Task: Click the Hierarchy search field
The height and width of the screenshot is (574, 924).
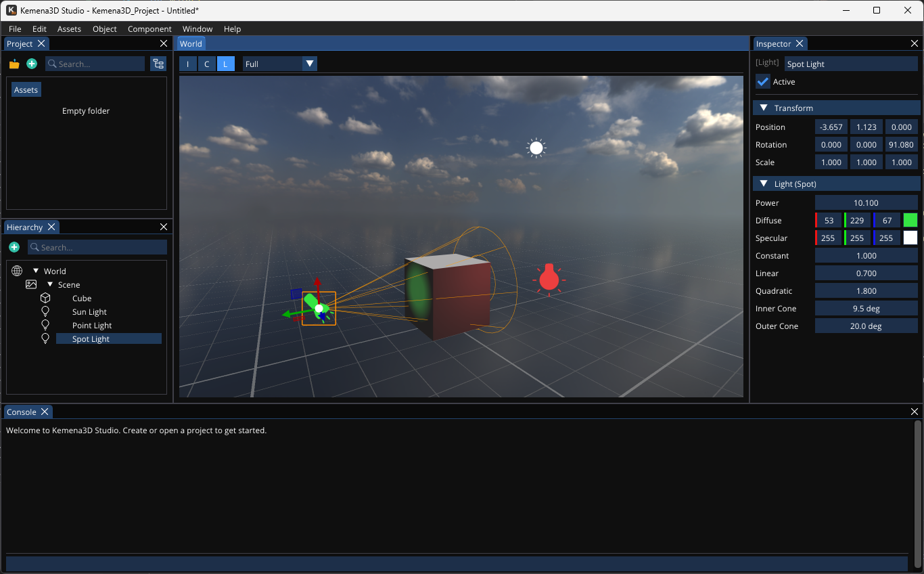Action: tap(101, 248)
